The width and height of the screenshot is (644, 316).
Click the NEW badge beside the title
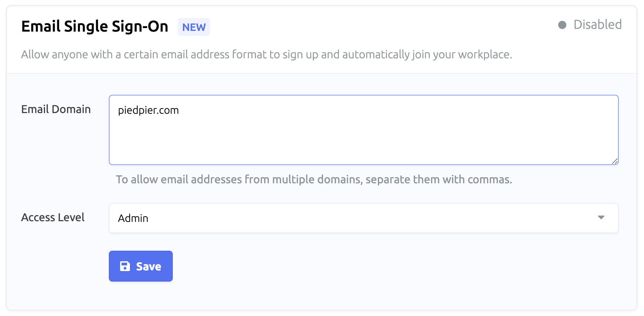194,27
